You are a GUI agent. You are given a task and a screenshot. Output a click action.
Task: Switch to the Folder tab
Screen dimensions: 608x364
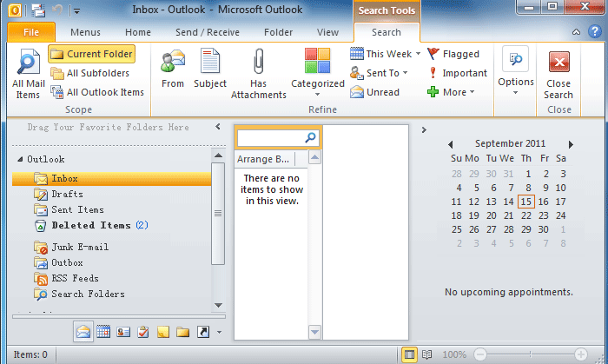(278, 32)
